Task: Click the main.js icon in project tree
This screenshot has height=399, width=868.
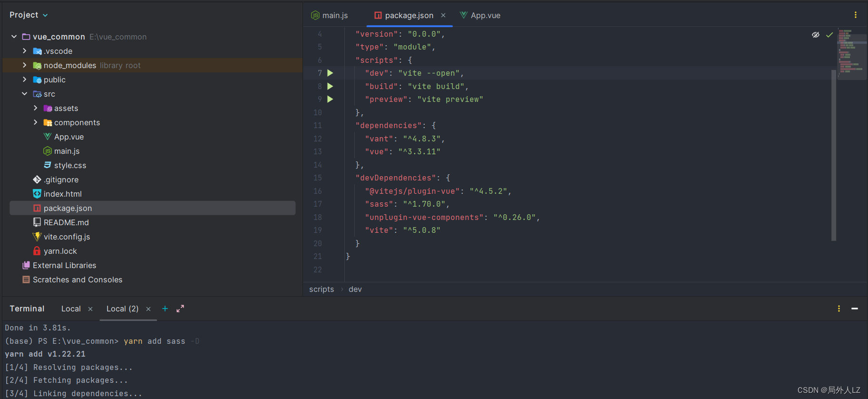Action: point(48,151)
